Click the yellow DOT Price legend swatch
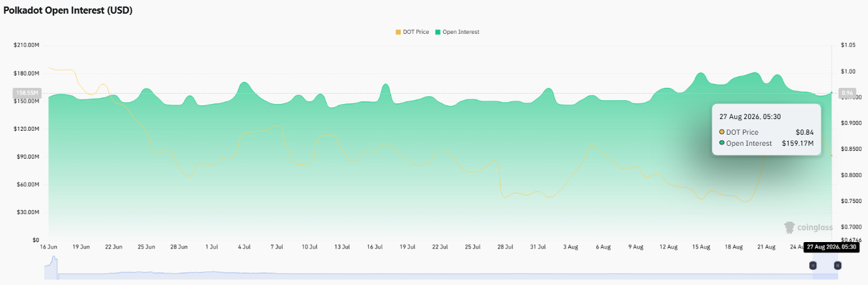 click(398, 32)
